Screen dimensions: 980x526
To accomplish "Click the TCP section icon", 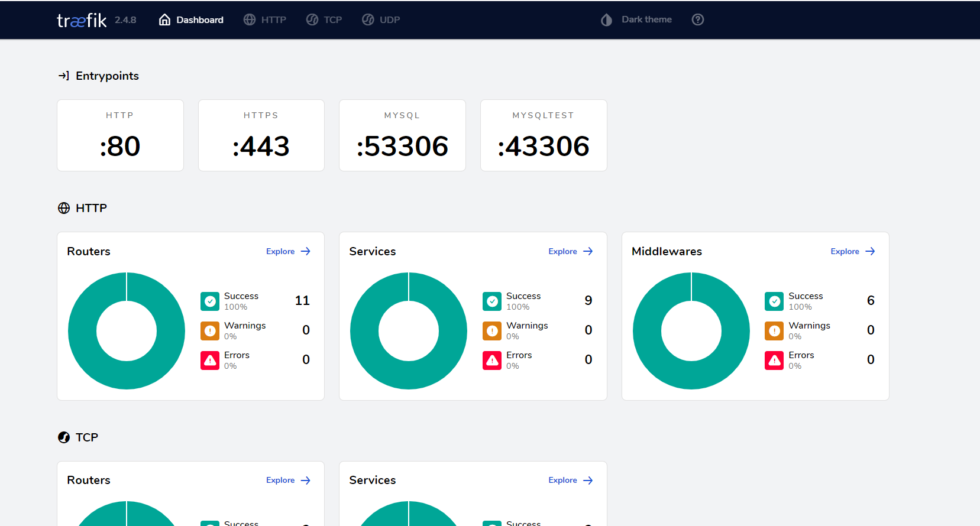I will (x=64, y=437).
